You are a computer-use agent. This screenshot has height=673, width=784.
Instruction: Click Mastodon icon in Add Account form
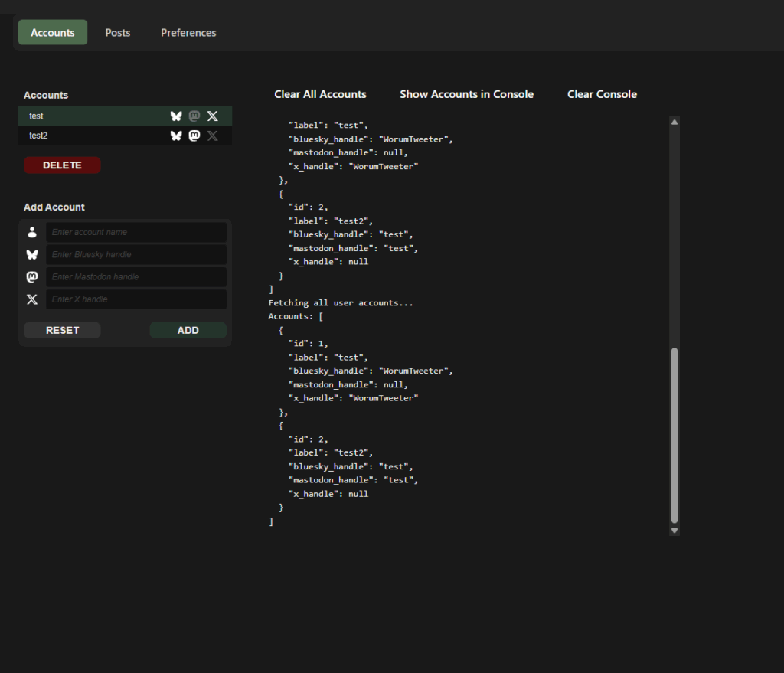pyautogui.click(x=32, y=277)
